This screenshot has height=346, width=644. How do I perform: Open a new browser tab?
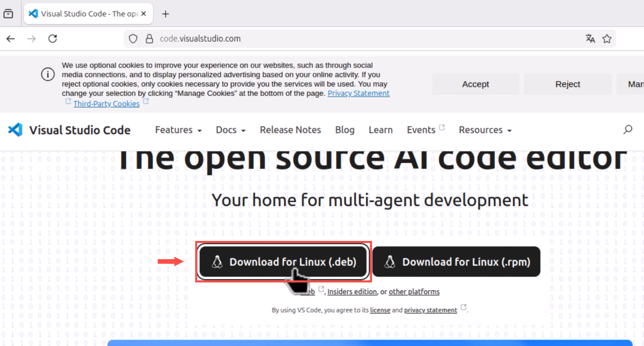click(x=165, y=14)
